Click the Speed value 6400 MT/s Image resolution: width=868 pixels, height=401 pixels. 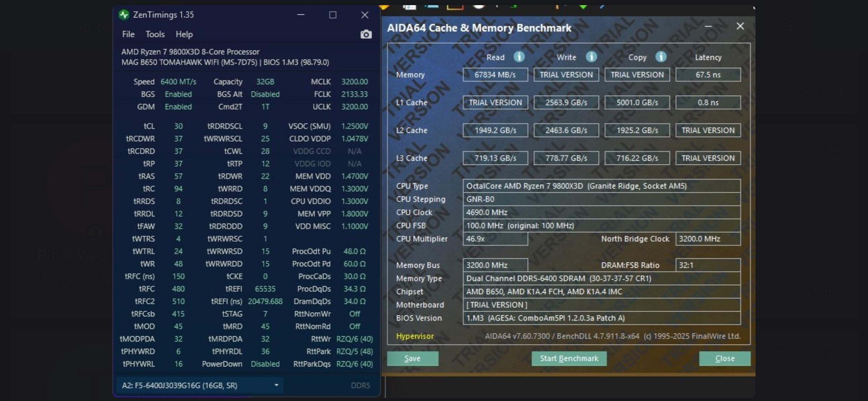(x=178, y=82)
